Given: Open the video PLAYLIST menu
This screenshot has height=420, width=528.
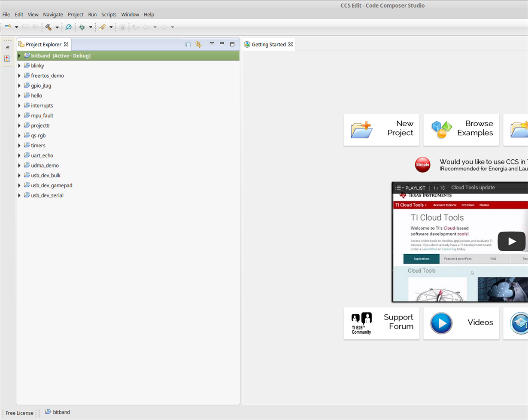Looking at the screenshot, I should click(410, 188).
